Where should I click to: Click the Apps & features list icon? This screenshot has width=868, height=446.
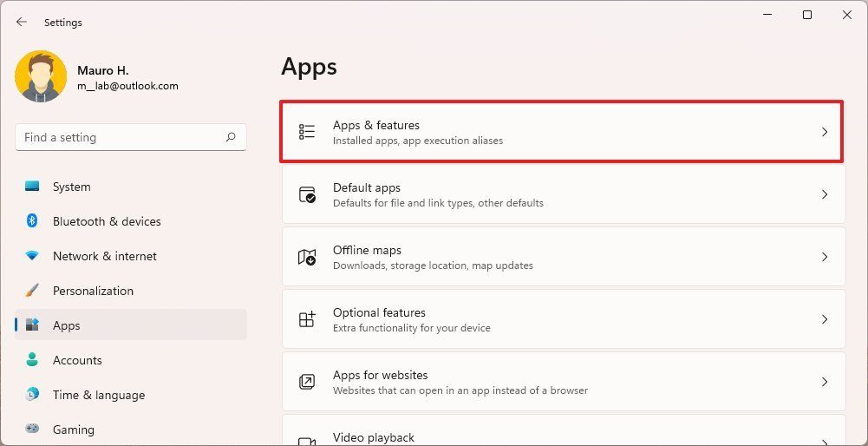pos(307,132)
